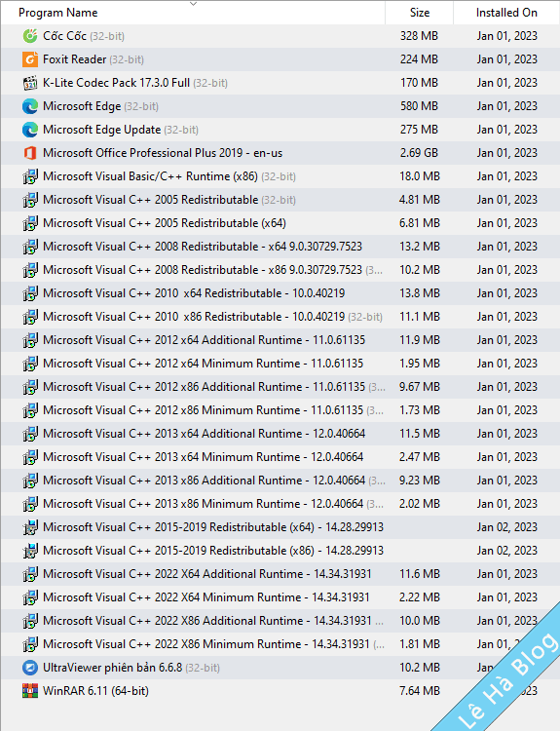Click the 11.6 MB size value
Viewport: 560px width, 731px height.
pyautogui.click(x=420, y=574)
